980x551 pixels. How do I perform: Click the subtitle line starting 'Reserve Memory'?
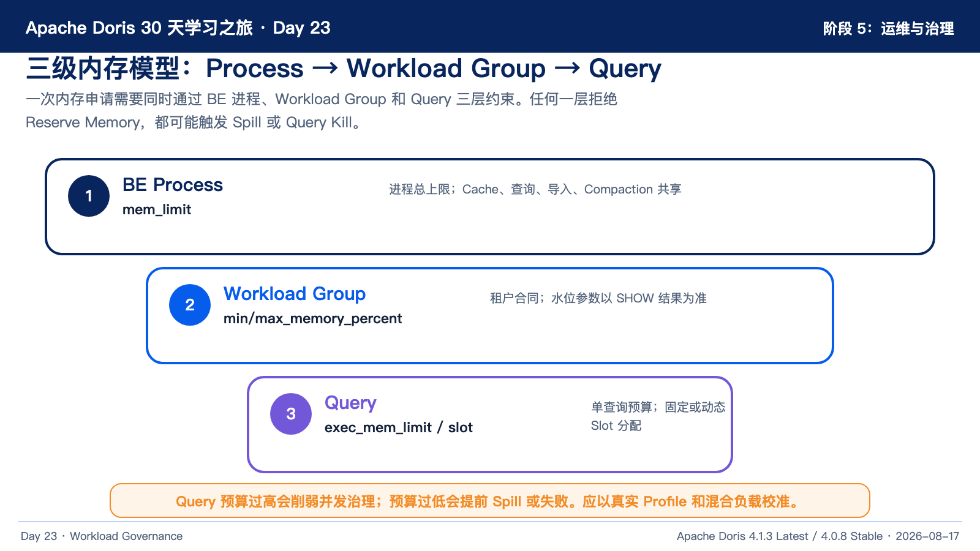click(x=195, y=122)
